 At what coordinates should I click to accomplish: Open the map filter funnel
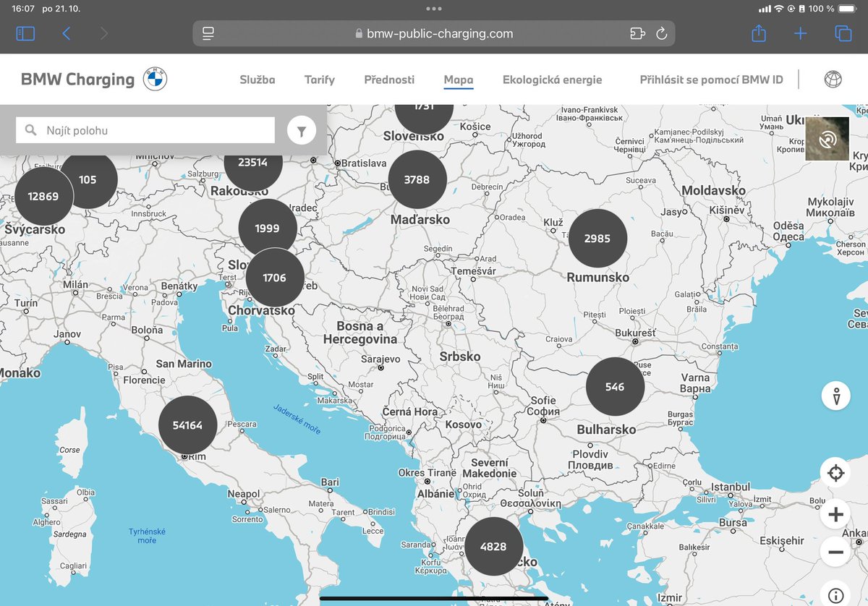pos(302,131)
